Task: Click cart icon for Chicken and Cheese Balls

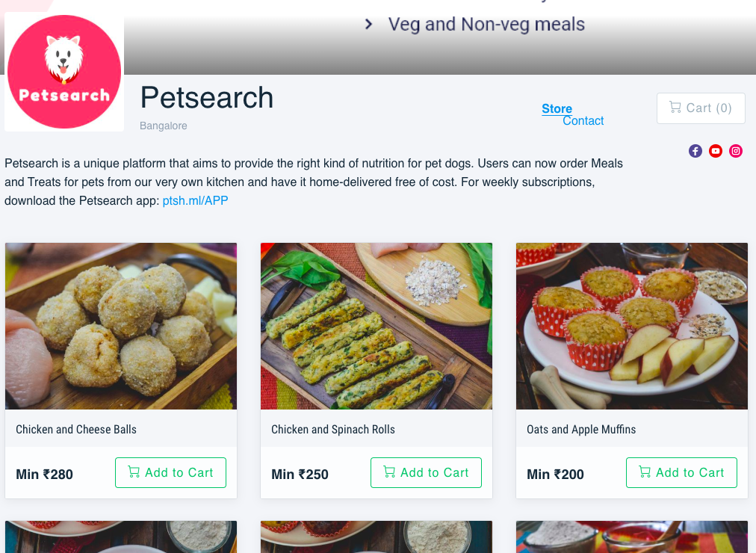Action: click(134, 472)
